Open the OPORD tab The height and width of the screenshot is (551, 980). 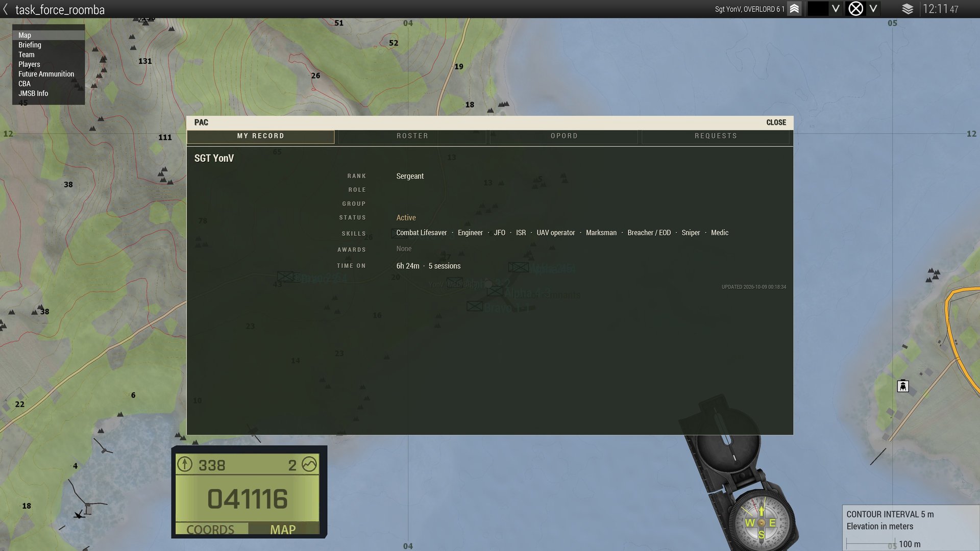coord(564,136)
